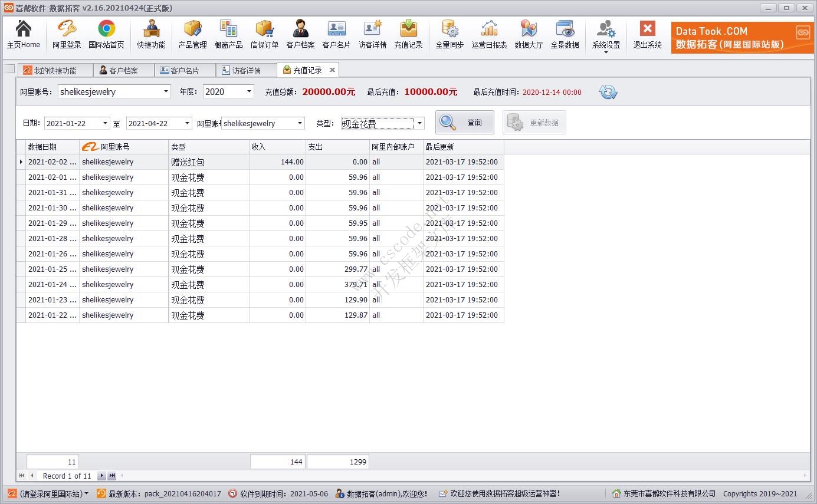Viewport: 817px width, 504px height.
Task: Sort by 类型 column header
Action: point(209,147)
